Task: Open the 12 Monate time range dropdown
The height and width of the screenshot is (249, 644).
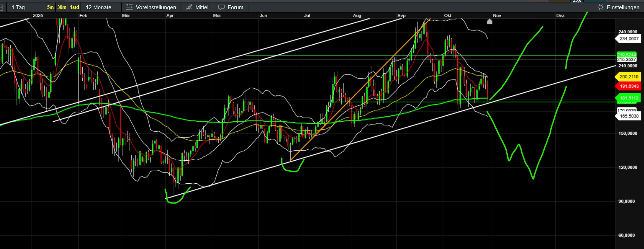Action: pyautogui.click(x=98, y=7)
